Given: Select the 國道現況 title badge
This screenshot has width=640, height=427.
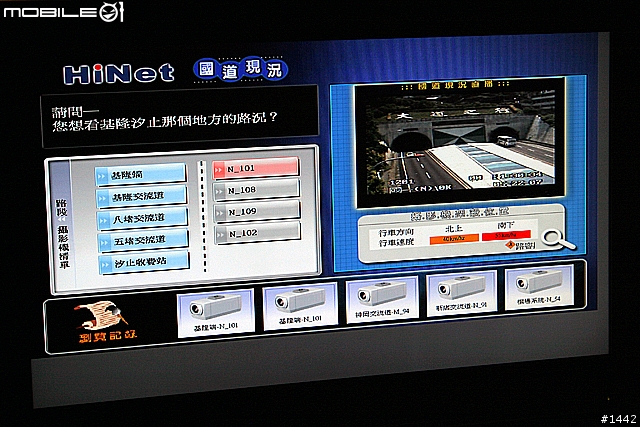Looking at the screenshot, I should (x=241, y=70).
